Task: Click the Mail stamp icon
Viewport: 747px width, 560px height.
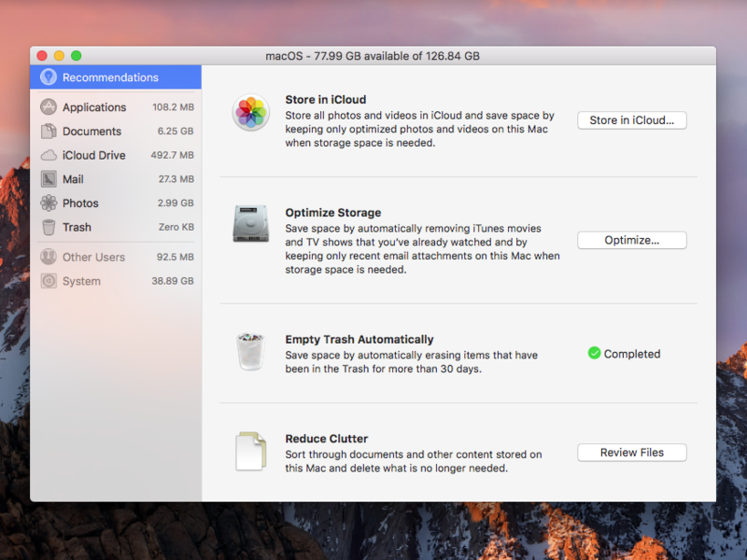Action: tap(49, 179)
